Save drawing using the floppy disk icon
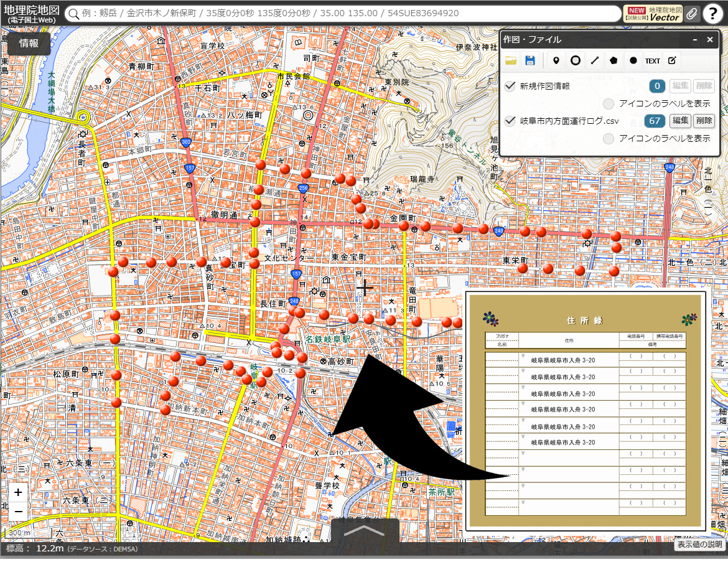728x562 pixels. tap(530, 60)
